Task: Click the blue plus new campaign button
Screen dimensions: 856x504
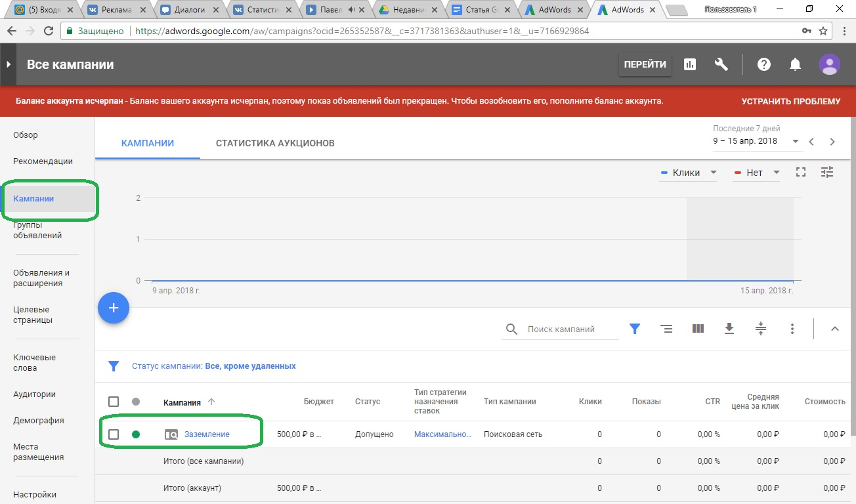Action: (x=114, y=308)
